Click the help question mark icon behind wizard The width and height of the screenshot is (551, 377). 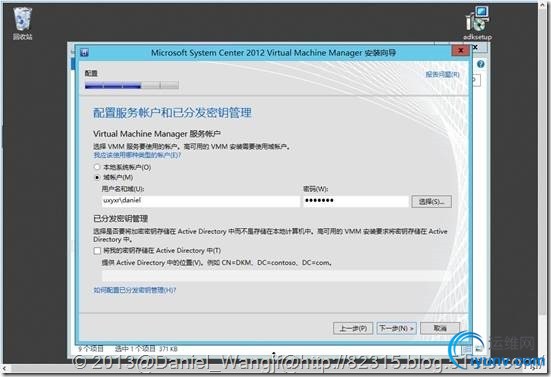[481, 64]
